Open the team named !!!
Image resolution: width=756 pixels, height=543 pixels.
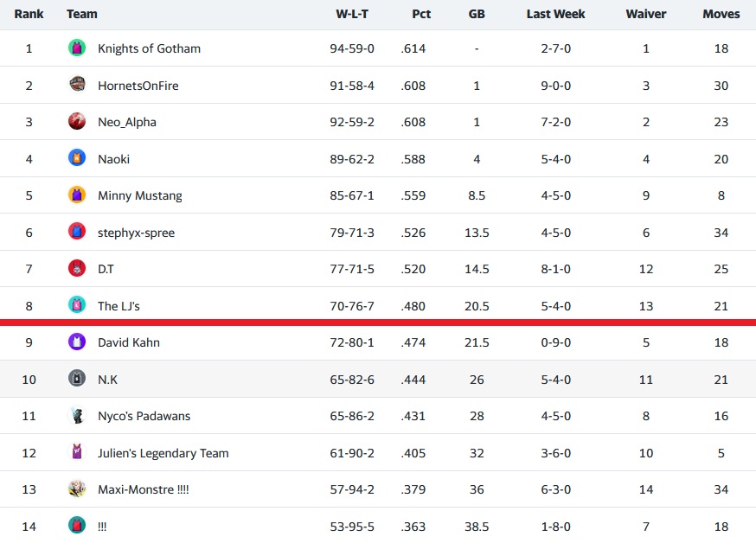102,526
